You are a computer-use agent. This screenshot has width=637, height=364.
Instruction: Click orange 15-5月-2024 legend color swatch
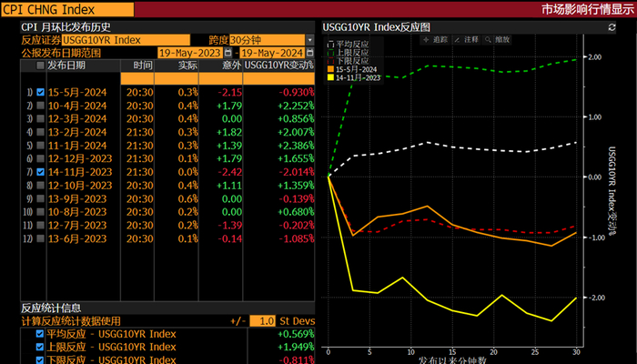click(x=329, y=70)
